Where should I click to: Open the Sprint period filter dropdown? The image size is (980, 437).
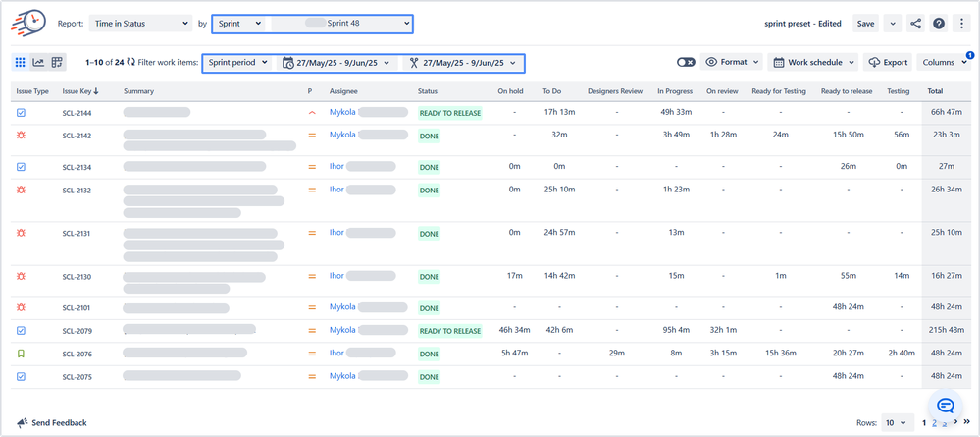tap(238, 63)
